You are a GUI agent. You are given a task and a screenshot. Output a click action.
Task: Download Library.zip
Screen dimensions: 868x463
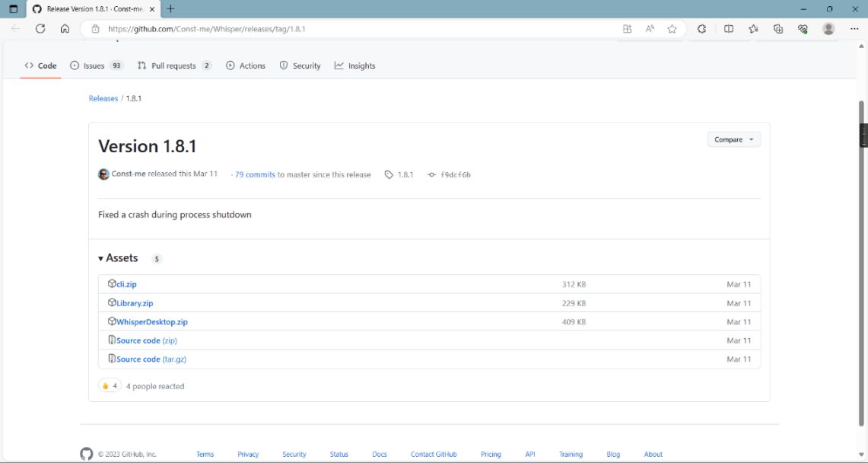[135, 303]
